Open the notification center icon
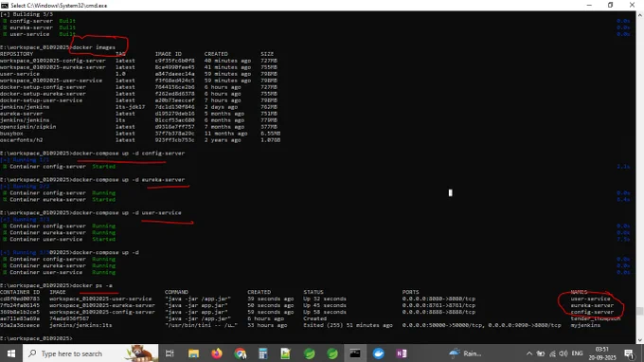The image size is (644, 362). tap(629, 353)
